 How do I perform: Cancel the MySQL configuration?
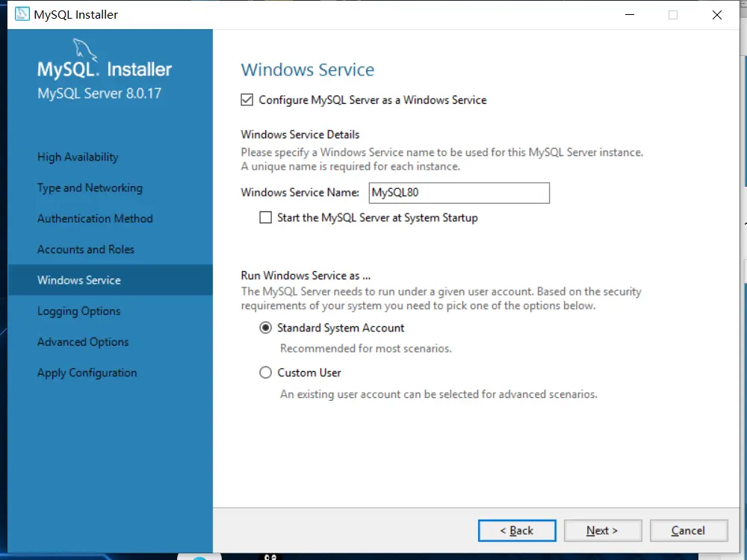pos(689,530)
